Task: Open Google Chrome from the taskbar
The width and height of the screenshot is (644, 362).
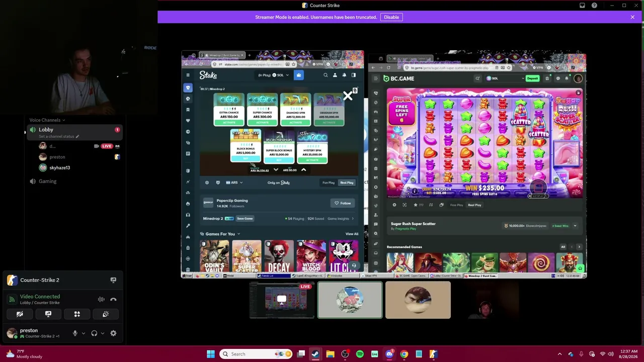Action: point(404,354)
